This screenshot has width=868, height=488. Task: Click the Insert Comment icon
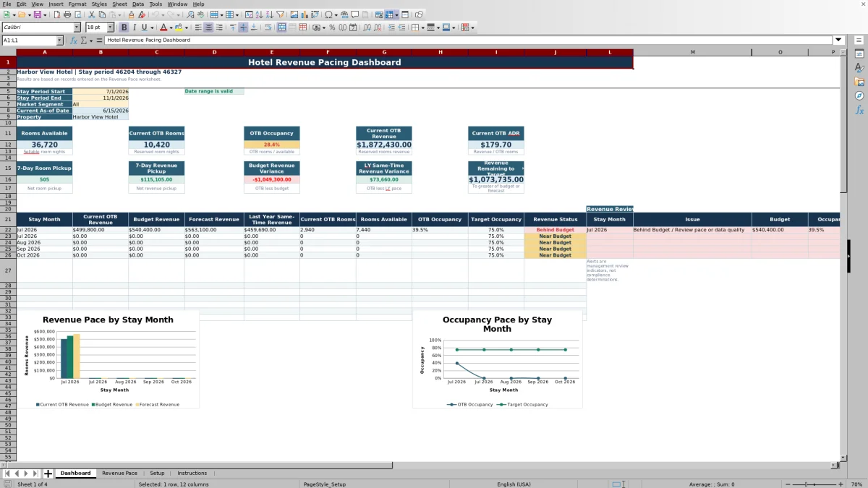(x=354, y=14)
